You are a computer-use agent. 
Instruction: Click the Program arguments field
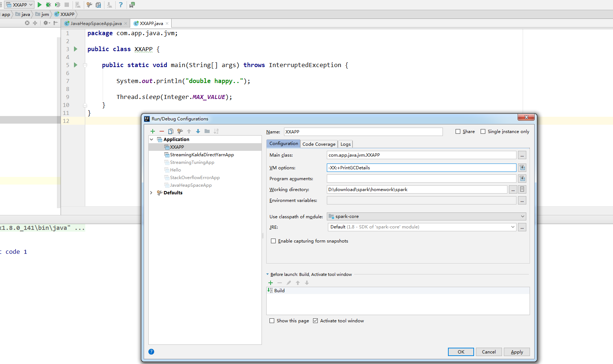click(421, 178)
